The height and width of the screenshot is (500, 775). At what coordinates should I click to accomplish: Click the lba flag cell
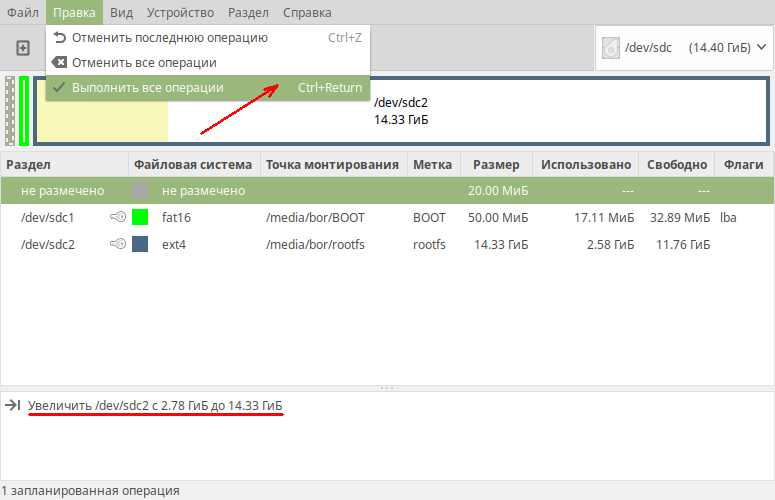(728, 217)
